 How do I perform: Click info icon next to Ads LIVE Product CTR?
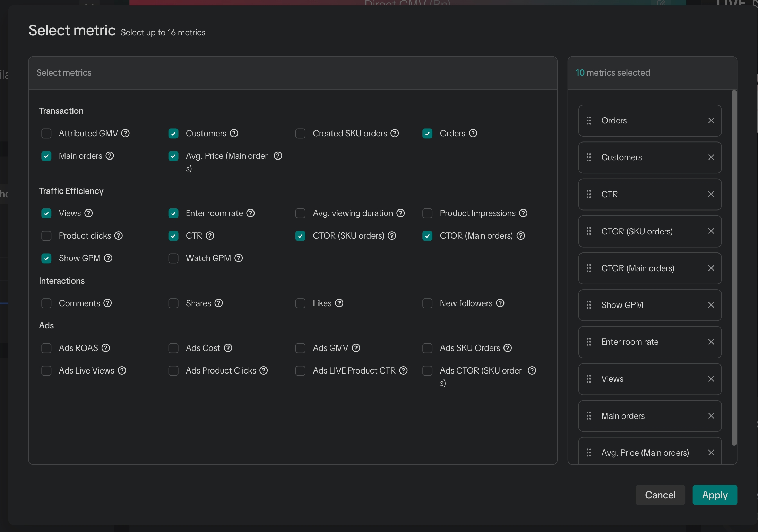(403, 370)
